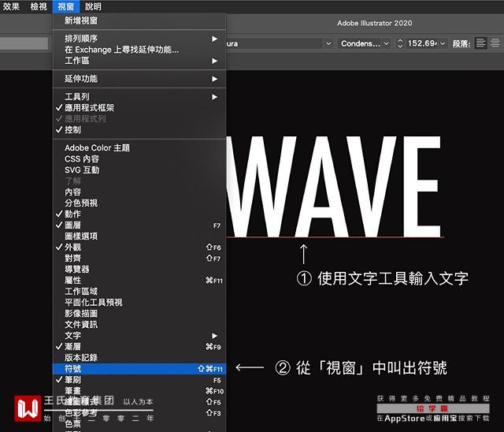The image size is (504, 432).
Task: Open the 效果 menu
Action: (x=11, y=6)
